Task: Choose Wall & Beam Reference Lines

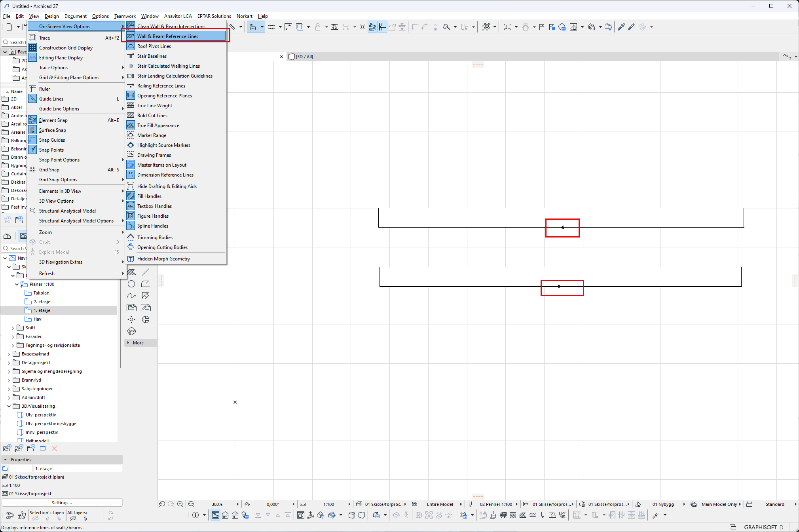Action: (x=168, y=36)
